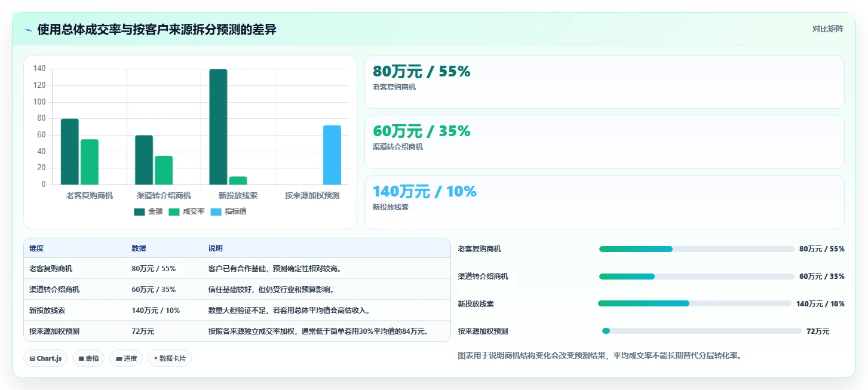Click the 新投放线索 progress bar
Screen dimensions: 868x390
click(x=695, y=303)
